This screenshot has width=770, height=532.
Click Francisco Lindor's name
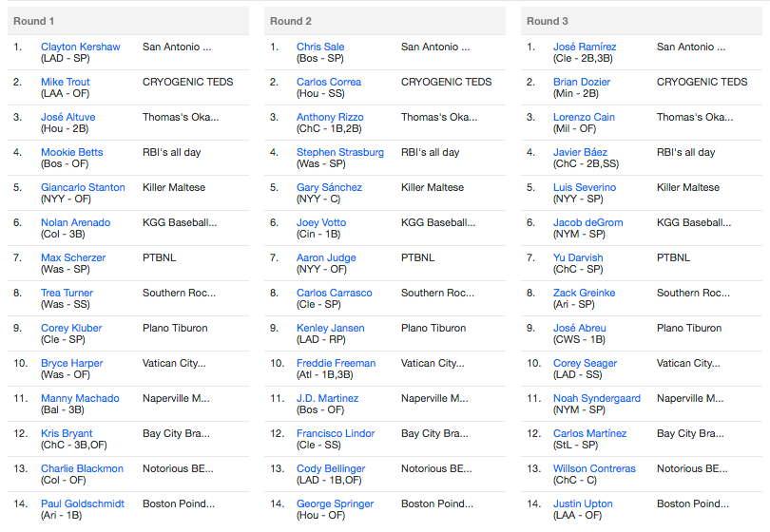pos(336,433)
